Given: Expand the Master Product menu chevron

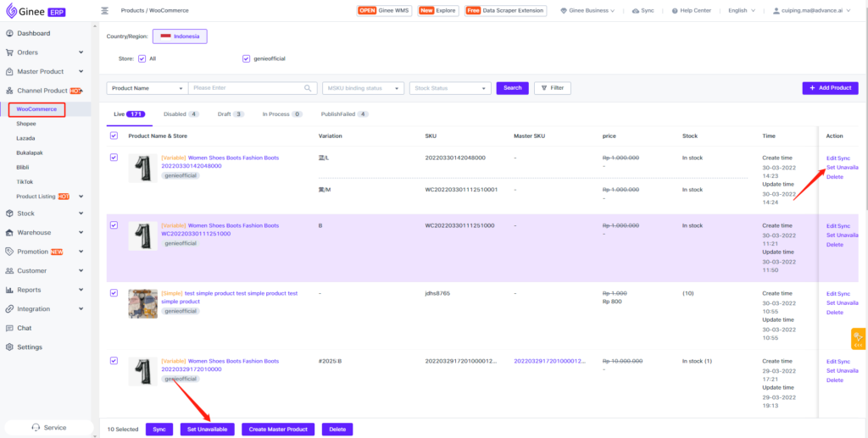Looking at the screenshot, I should pos(81,71).
